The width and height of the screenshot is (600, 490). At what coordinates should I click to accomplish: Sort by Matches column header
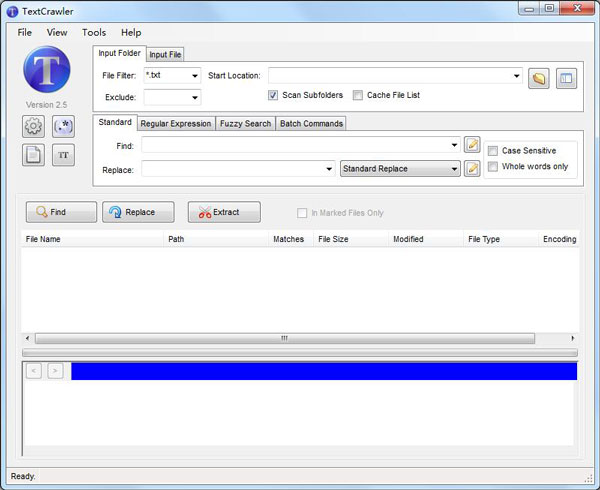click(291, 239)
